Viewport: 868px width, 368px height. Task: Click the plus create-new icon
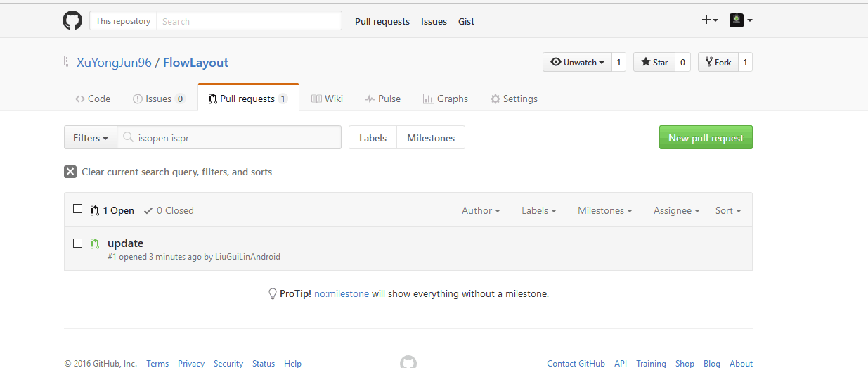coord(710,20)
